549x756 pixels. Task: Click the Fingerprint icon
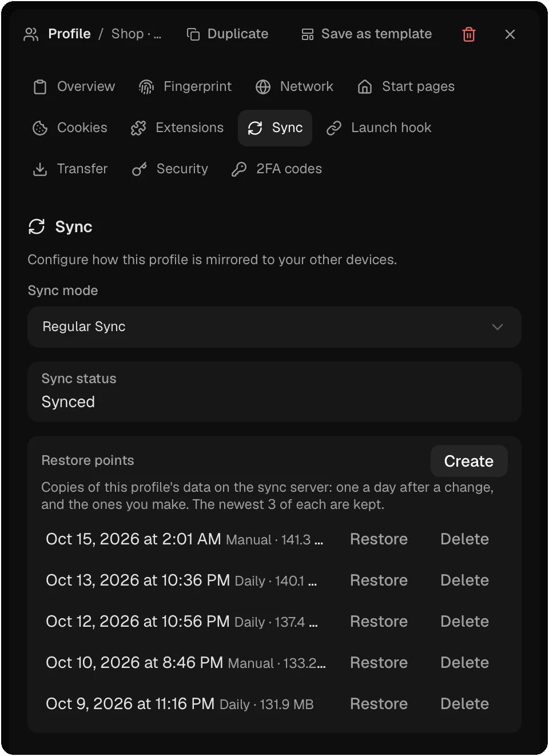click(x=146, y=87)
